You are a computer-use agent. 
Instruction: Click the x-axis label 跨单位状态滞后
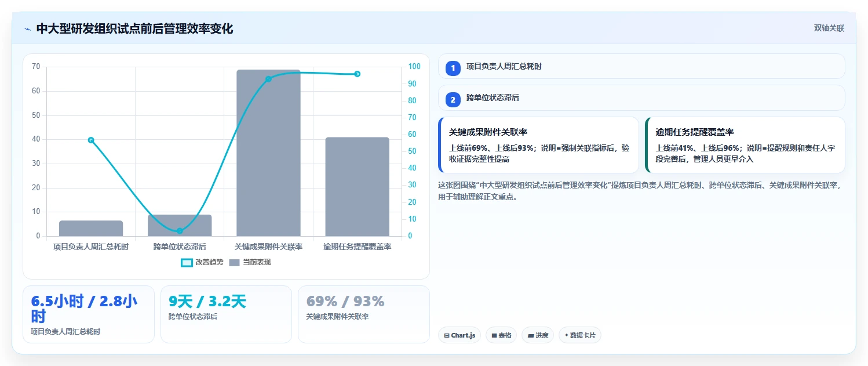tap(180, 247)
